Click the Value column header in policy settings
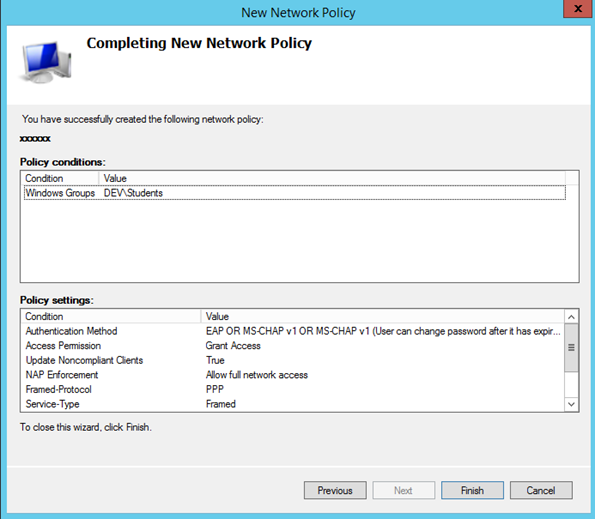The image size is (595, 519). tap(382, 316)
